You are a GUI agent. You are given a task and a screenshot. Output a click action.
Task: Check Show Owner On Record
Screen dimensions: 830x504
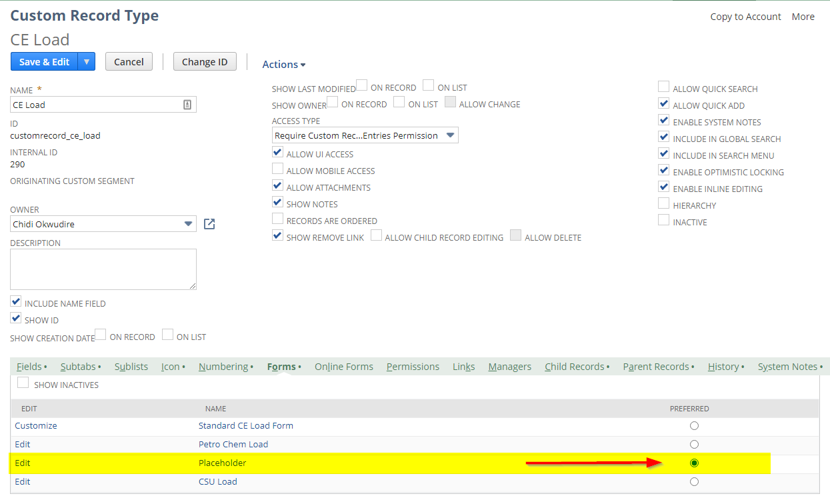(x=333, y=102)
